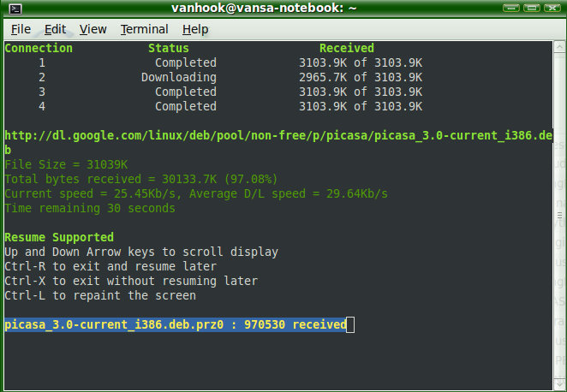Click 'Ctrl-L to repaint the screen' line

[x=100, y=295]
